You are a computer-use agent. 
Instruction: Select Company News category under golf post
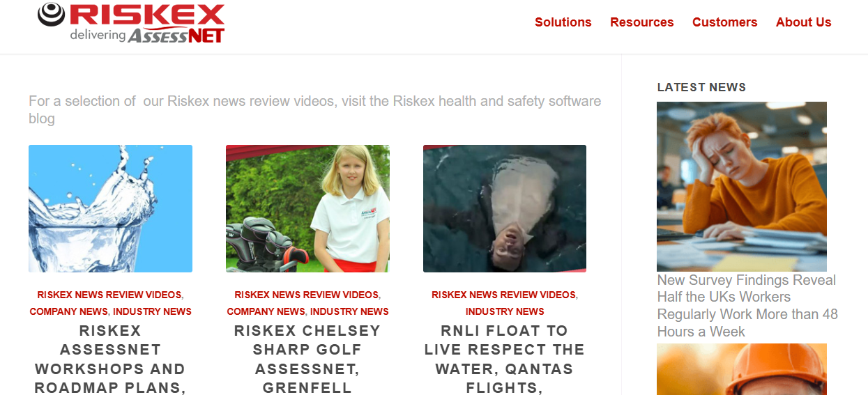click(266, 311)
